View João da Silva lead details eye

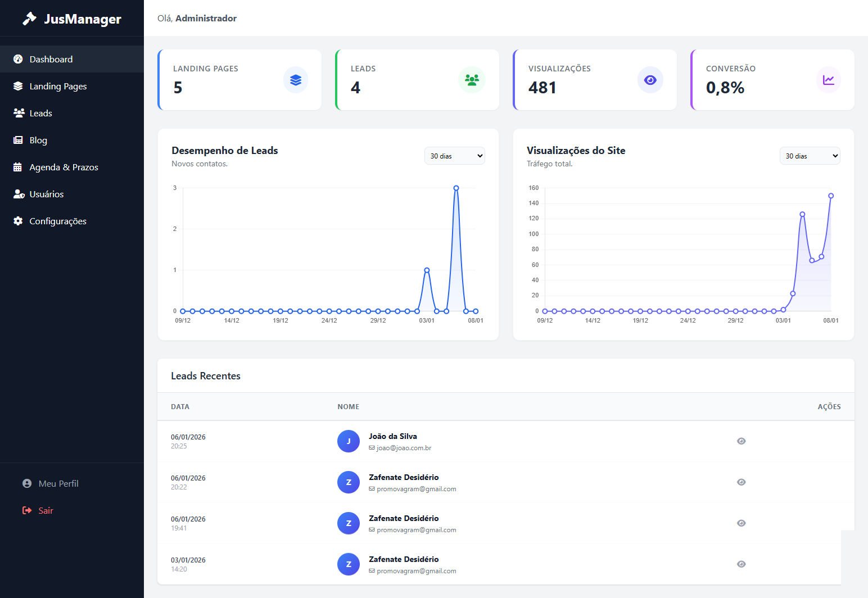tap(741, 441)
